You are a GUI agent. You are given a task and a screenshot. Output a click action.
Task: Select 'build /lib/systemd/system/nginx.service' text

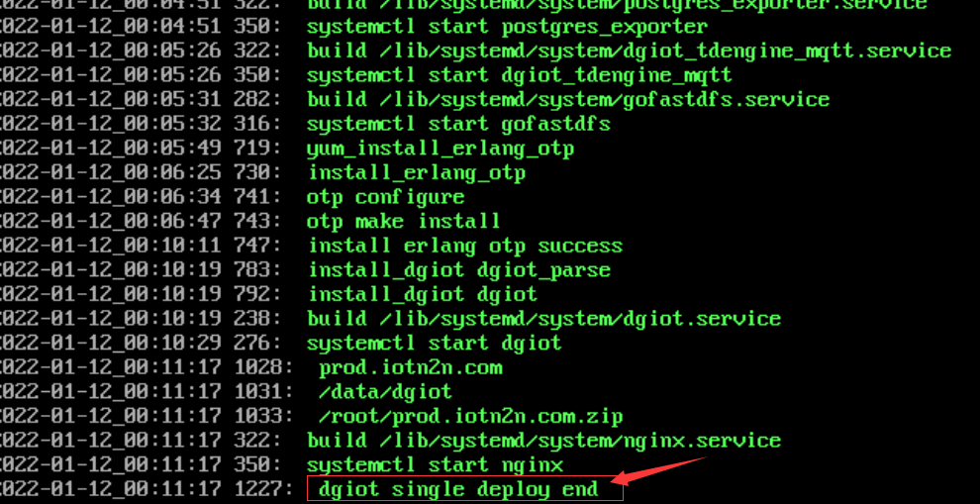(543, 441)
